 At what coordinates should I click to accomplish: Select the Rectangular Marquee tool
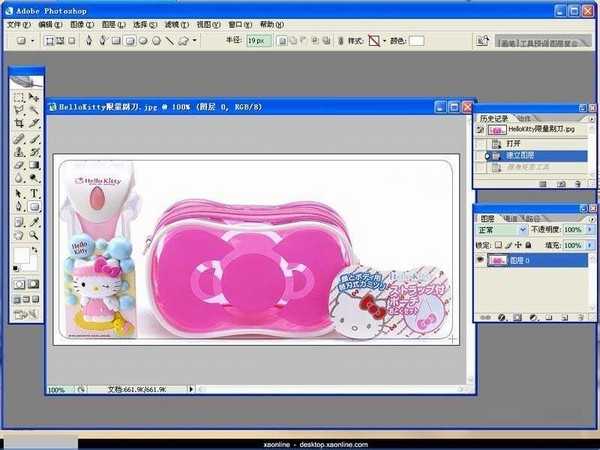click(x=19, y=98)
